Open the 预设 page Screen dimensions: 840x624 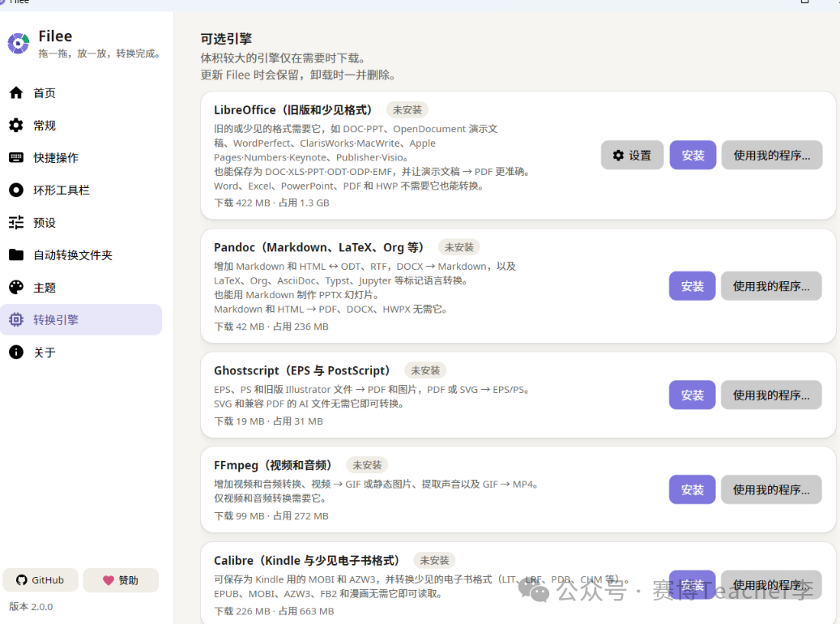81,223
